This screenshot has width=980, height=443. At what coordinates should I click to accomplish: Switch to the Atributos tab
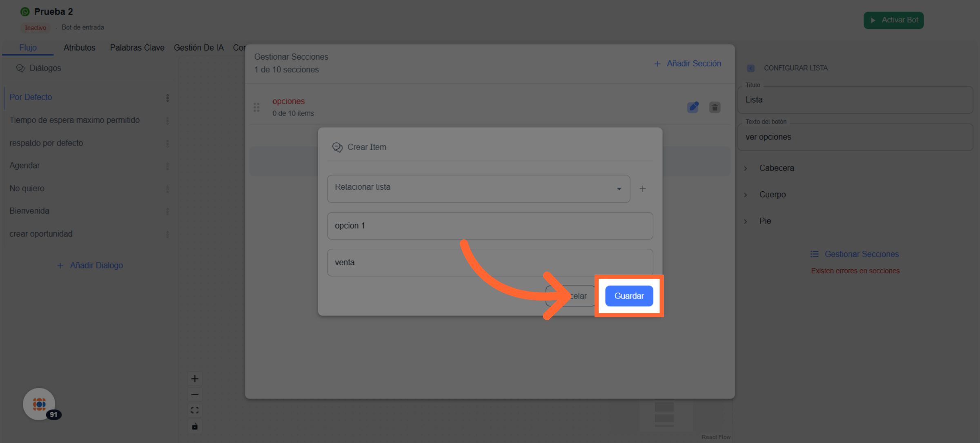(79, 48)
